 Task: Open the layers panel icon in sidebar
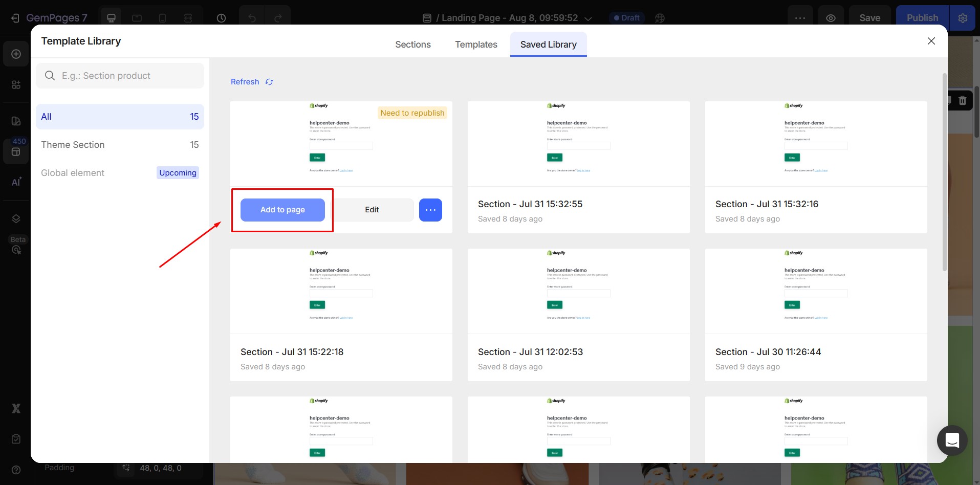[16, 218]
